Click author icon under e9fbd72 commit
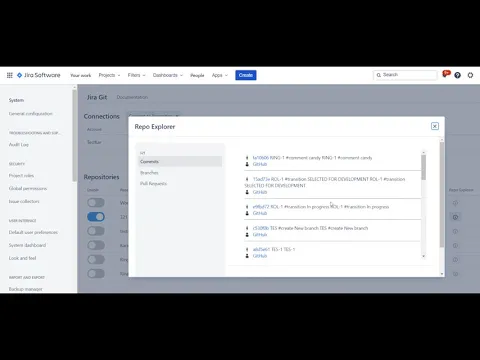 tap(247, 213)
